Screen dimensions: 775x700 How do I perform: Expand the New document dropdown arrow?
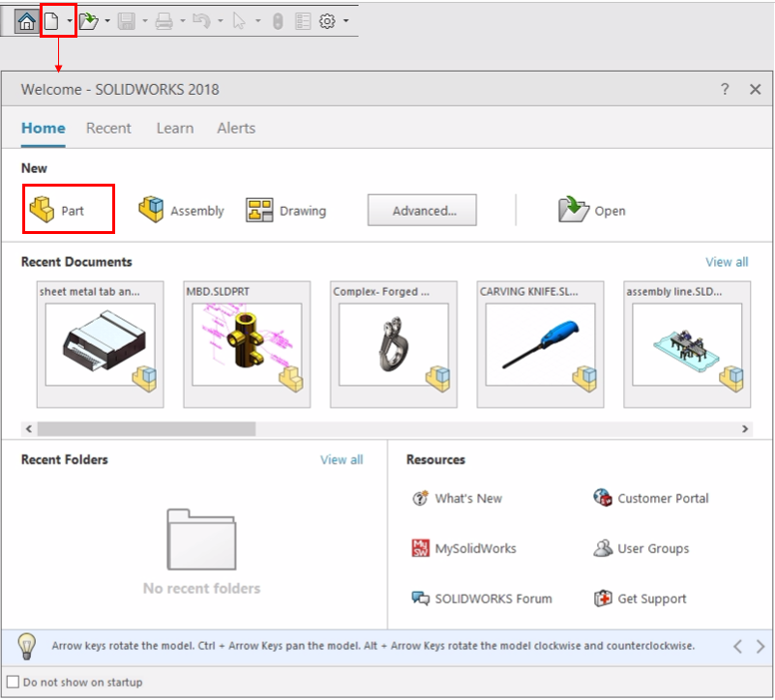(70, 20)
